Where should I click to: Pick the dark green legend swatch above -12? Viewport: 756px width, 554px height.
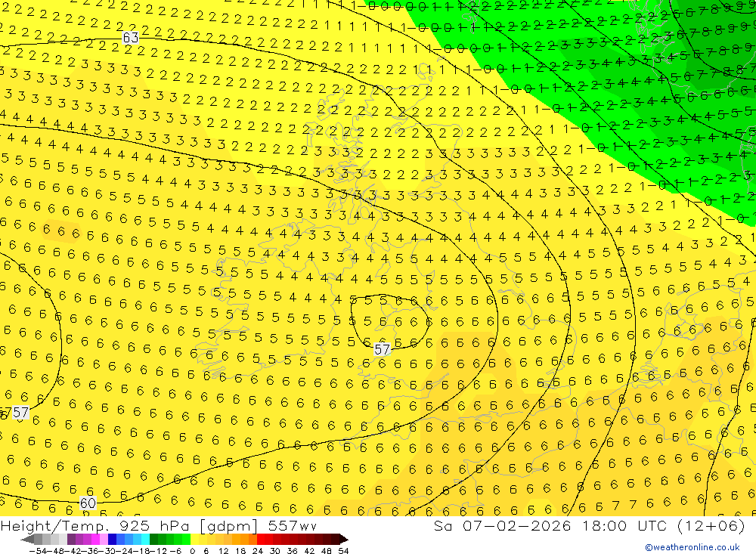pos(153,539)
